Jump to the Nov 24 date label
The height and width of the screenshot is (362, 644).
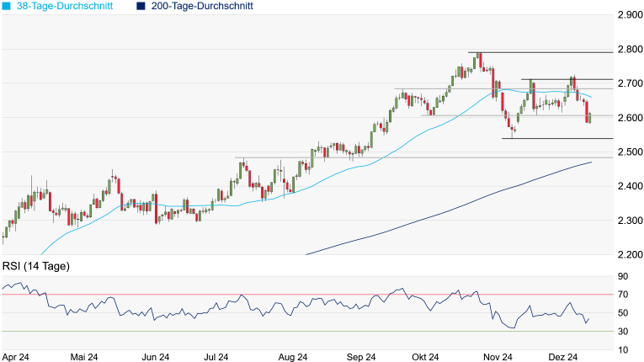point(498,357)
